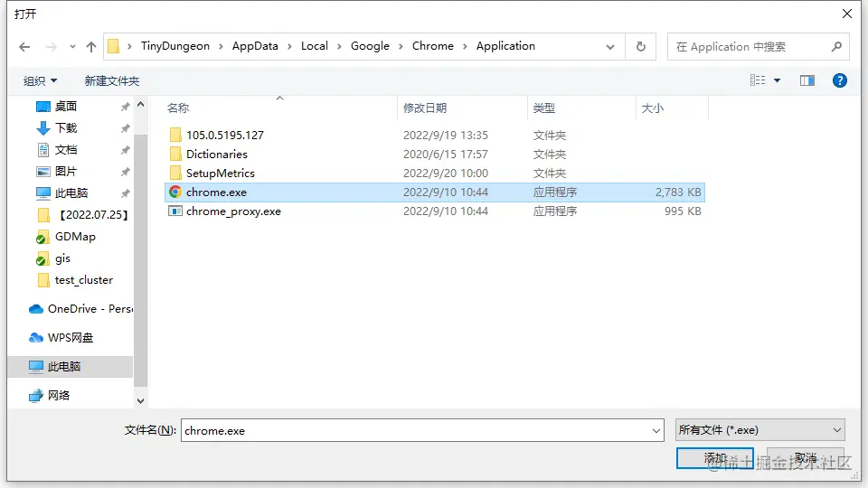
Task: Select TinyDungeon in the path breadcrumb
Action: [x=175, y=46]
